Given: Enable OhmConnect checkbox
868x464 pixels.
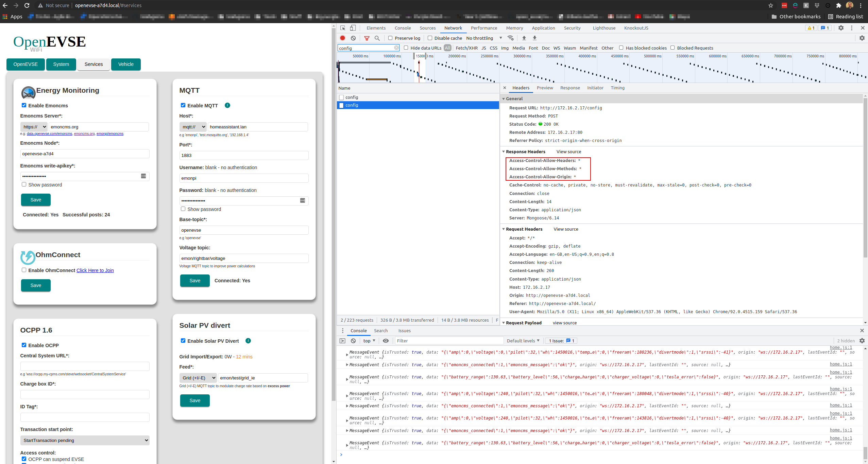Looking at the screenshot, I should click(x=24, y=270).
